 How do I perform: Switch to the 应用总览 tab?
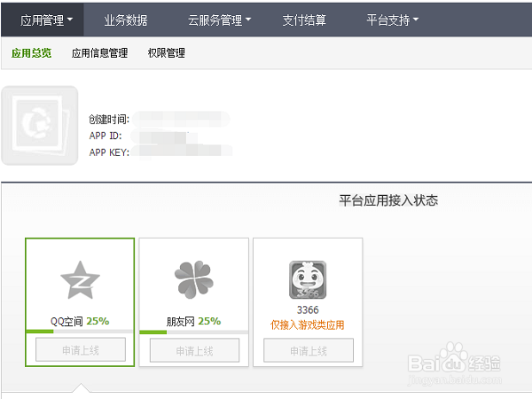pos(31,53)
